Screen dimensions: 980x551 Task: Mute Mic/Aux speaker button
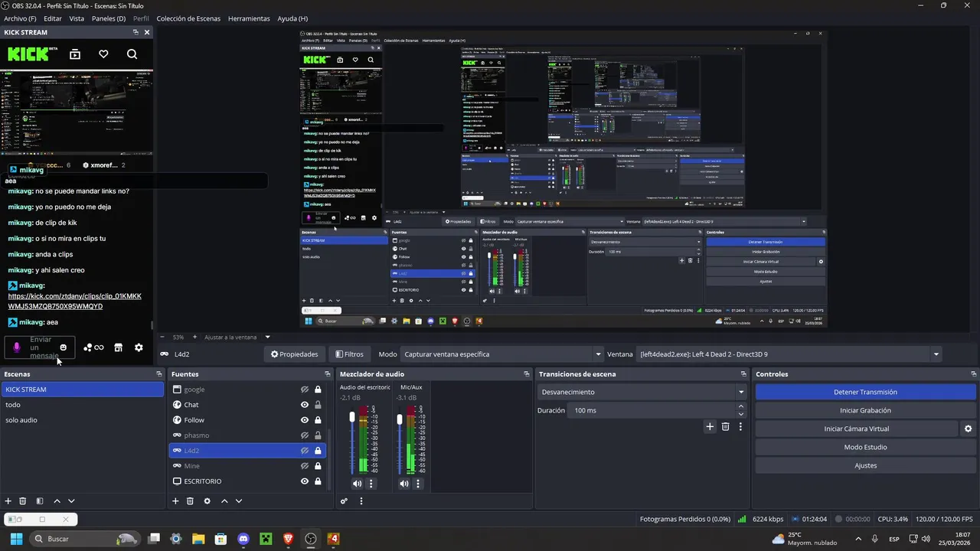tap(404, 484)
